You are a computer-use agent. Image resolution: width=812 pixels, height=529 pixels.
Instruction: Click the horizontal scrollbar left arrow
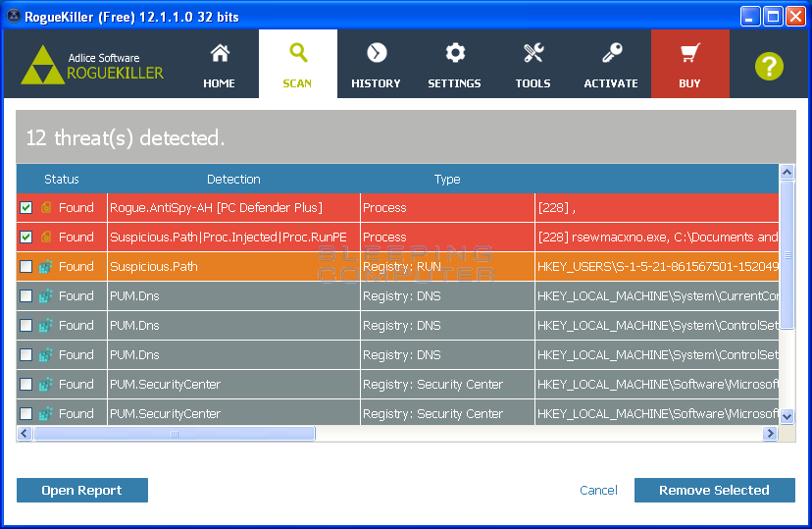25,433
